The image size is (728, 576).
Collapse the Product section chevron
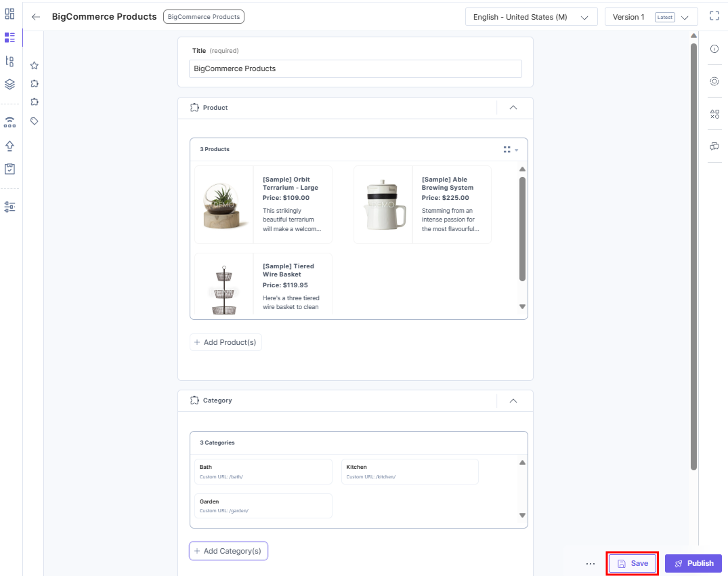(513, 108)
